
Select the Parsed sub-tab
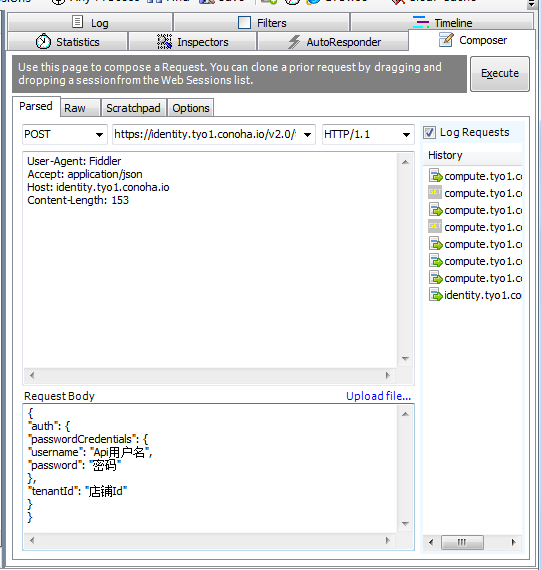tap(36, 107)
